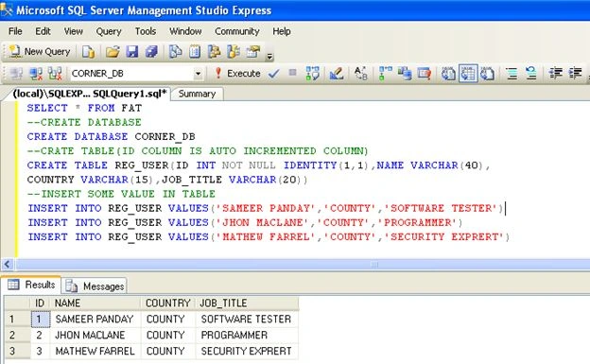Click the Connect icon in the query toolbar
The height and width of the screenshot is (364, 590).
click(x=16, y=74)
